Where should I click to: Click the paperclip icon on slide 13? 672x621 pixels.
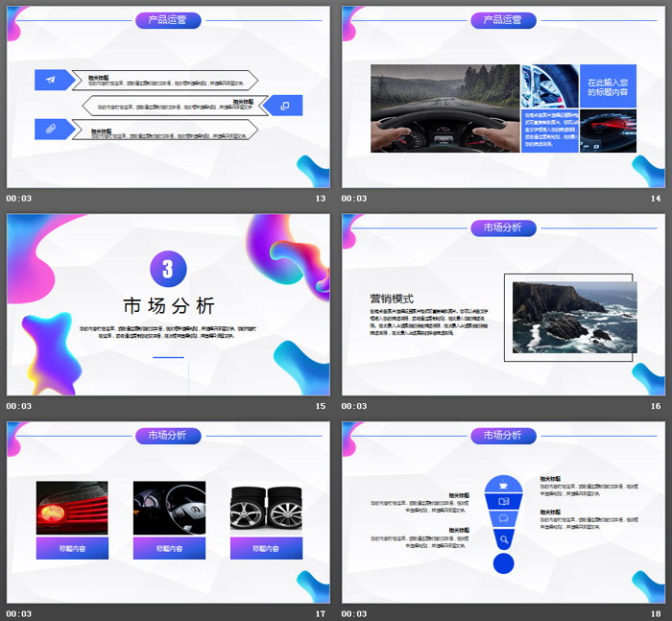[x=51, y=129]
